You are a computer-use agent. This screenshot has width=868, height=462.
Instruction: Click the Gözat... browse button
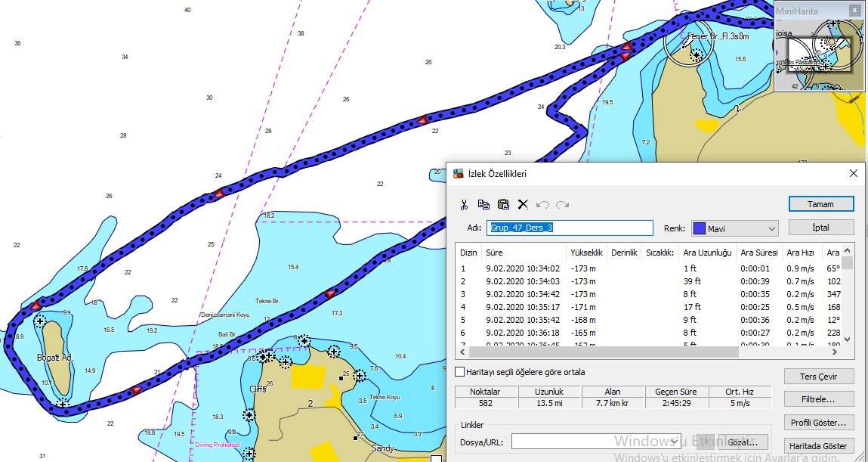[743, 442]
